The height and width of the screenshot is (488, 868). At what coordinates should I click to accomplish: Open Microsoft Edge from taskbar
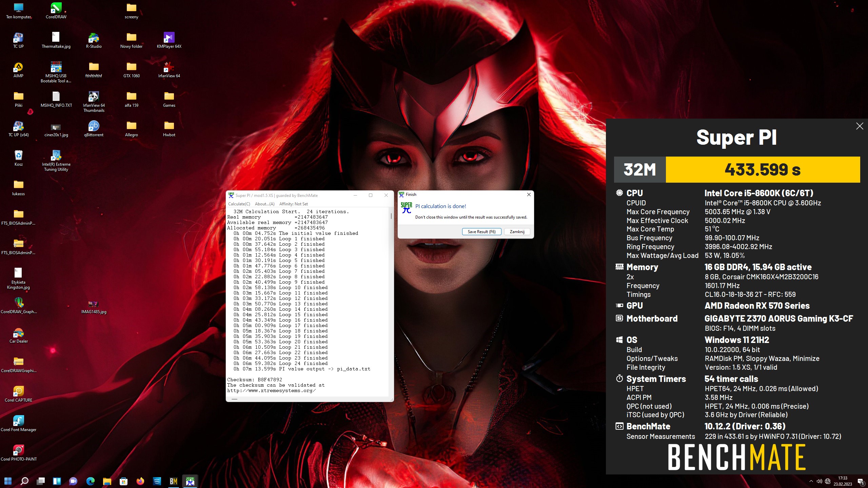pos(91,481)
